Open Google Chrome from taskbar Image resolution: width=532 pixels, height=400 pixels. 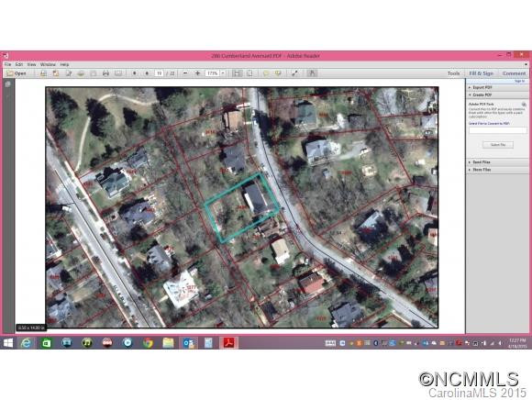148,343
